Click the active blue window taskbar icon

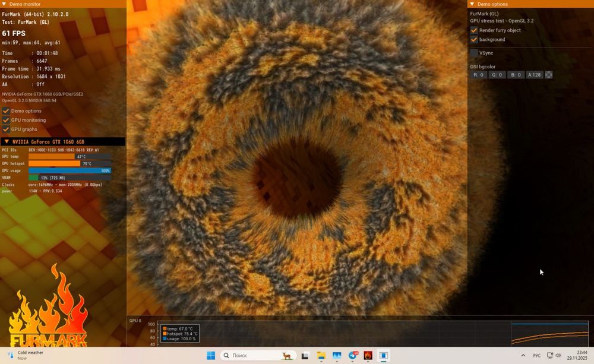point(383,356)
